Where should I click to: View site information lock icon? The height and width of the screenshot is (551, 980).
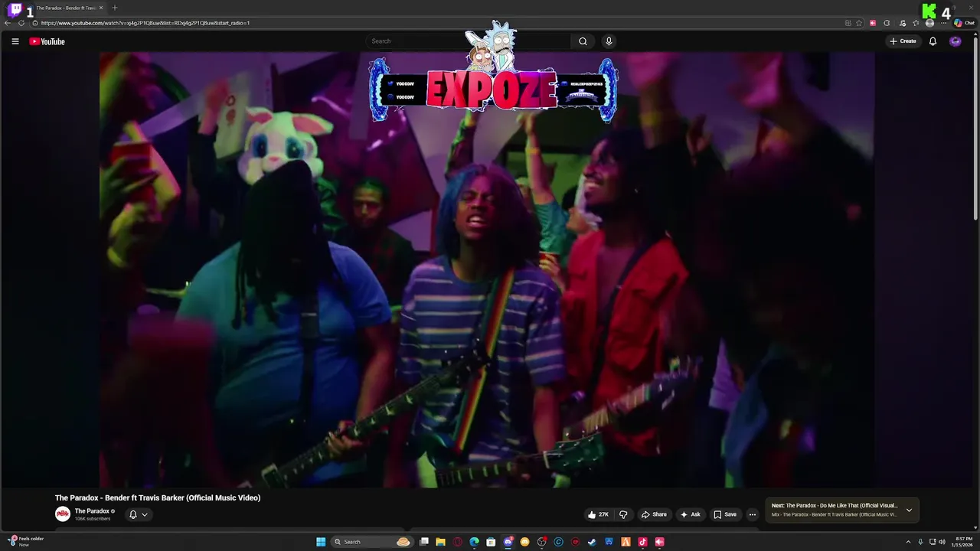click(x=35, y=23)
